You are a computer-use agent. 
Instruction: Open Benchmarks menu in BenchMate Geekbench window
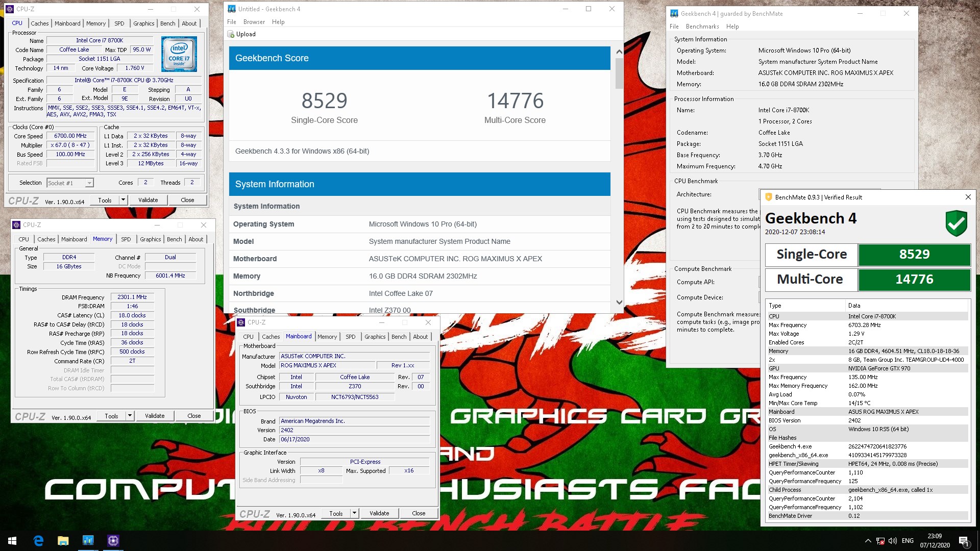tap(702, 27)
